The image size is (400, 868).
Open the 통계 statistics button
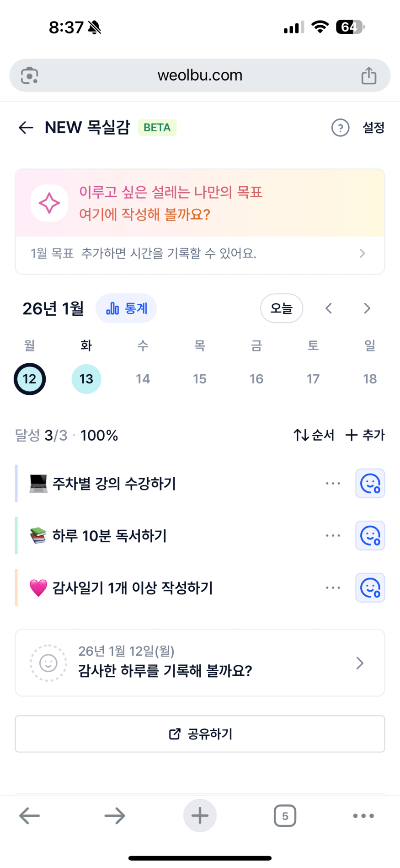pos(126,308)
